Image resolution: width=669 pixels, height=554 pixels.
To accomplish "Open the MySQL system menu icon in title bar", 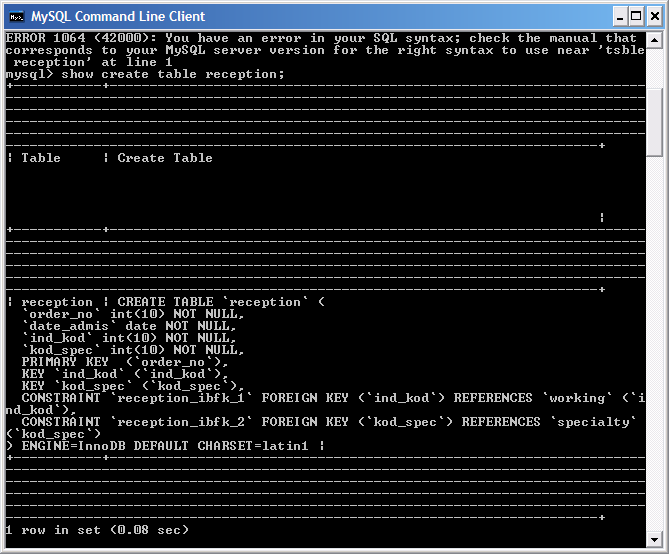I will click(17, 17).
